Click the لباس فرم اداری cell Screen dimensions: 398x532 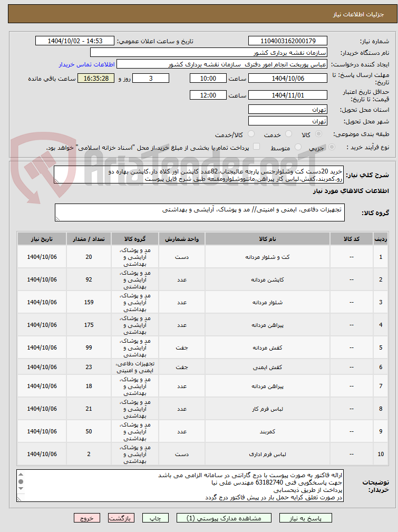pos(267,454)
